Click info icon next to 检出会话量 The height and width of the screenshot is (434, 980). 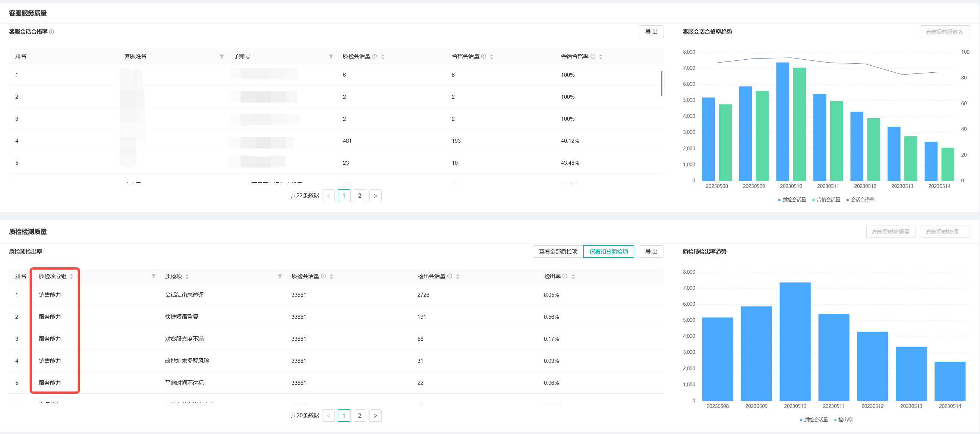pyautogui.click(x=450, y=276)
